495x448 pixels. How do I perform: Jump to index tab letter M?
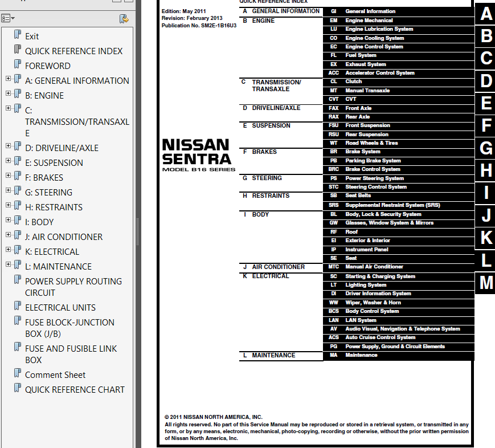(486, 283)
